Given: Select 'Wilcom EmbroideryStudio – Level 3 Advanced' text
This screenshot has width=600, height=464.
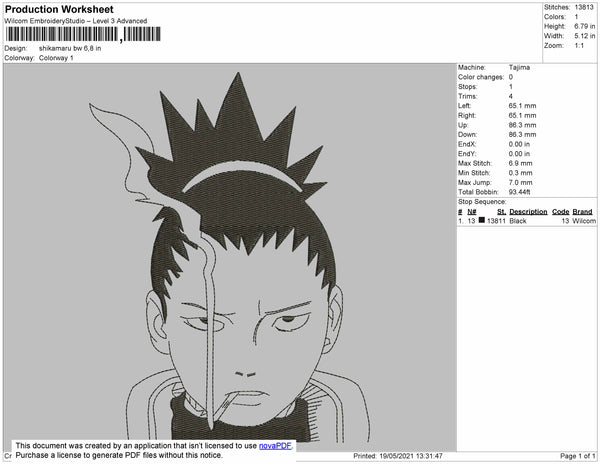Looking at the screenshot, I should pyautogui.click(x=76, y=21).
